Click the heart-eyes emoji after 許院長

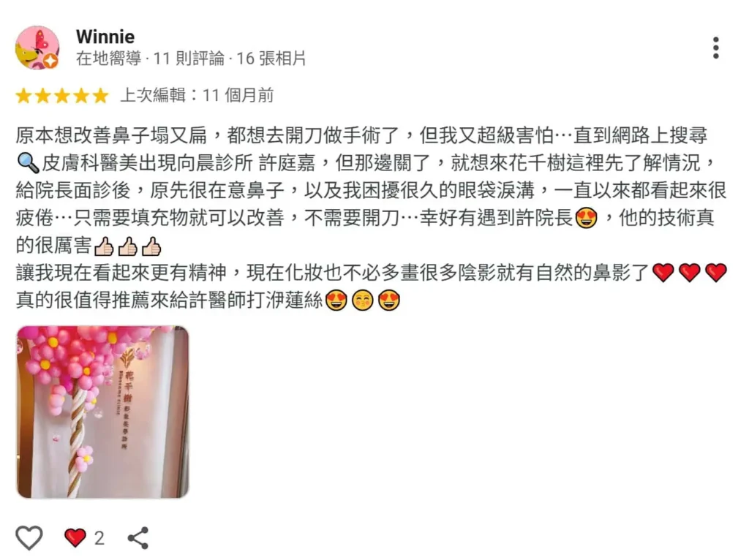point(586,218)
